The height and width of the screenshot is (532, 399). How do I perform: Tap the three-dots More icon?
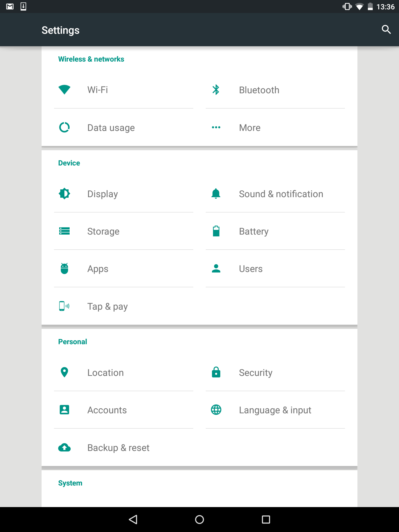pos(216,127)
